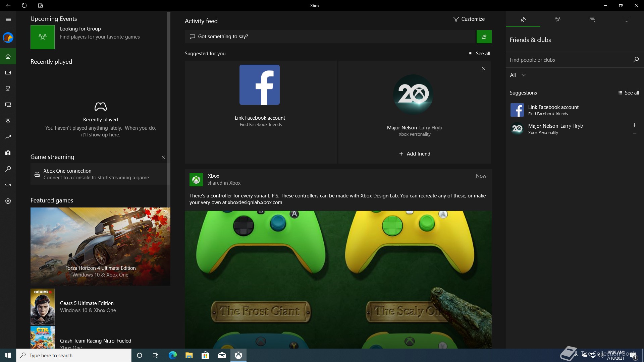Add Major Nelson with the plus icon
This screenshot has width=644, height=362.
(634, 125)
